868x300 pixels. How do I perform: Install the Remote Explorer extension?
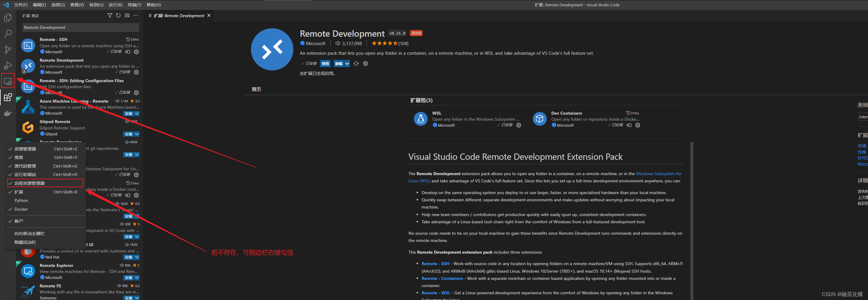(x=128, y=278)
